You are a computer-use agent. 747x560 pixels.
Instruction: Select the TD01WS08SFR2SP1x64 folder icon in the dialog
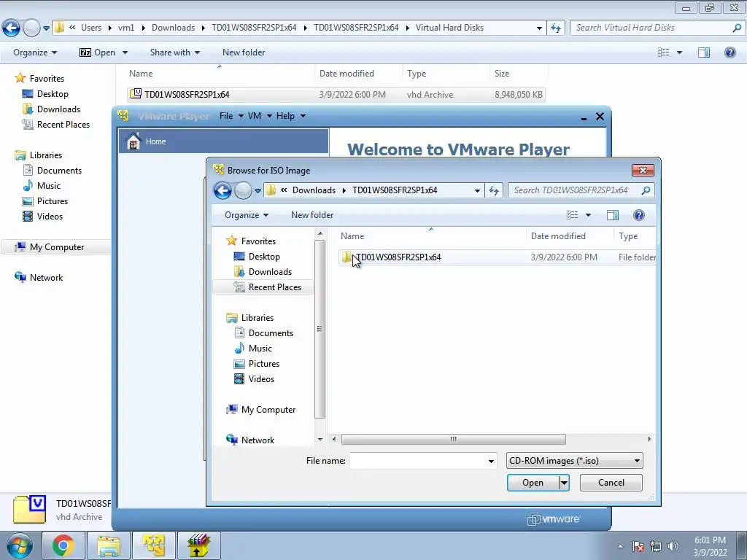tap(347, 257)
